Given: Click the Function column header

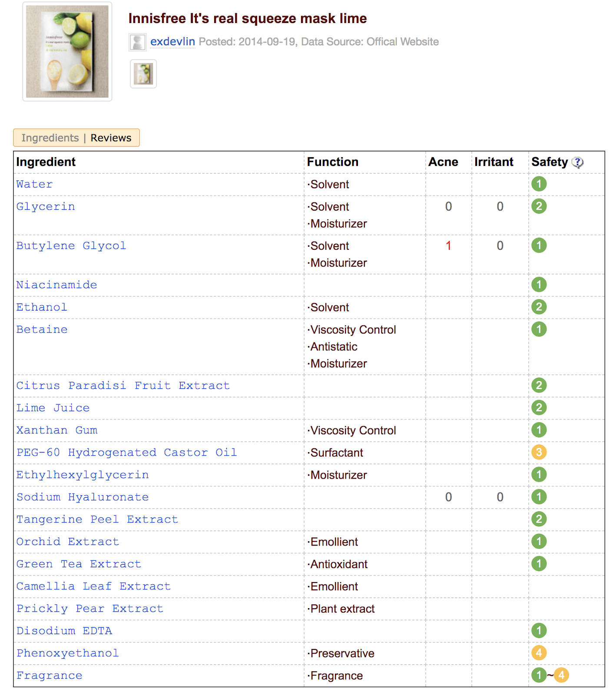Looking at the screenshot, I should click(333, 162).
